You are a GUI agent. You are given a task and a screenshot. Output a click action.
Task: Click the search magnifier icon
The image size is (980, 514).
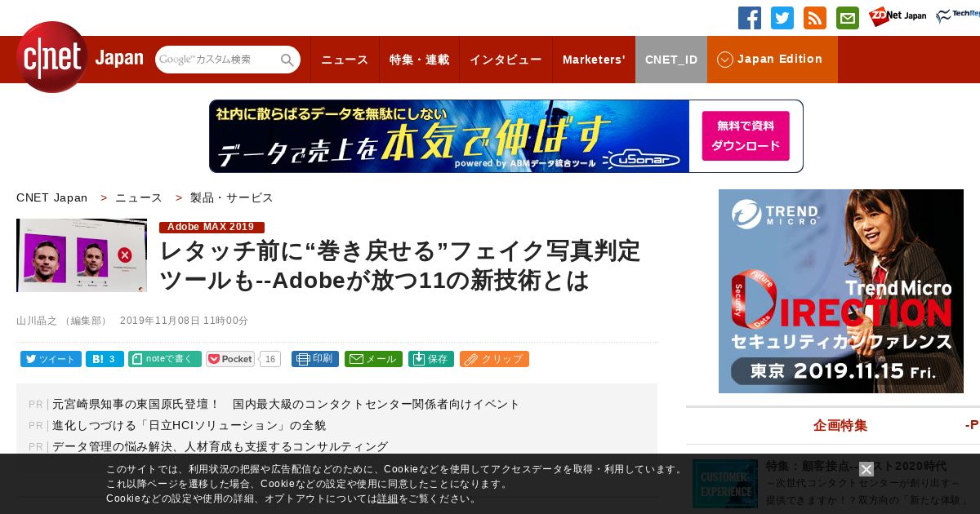[287, 60]
